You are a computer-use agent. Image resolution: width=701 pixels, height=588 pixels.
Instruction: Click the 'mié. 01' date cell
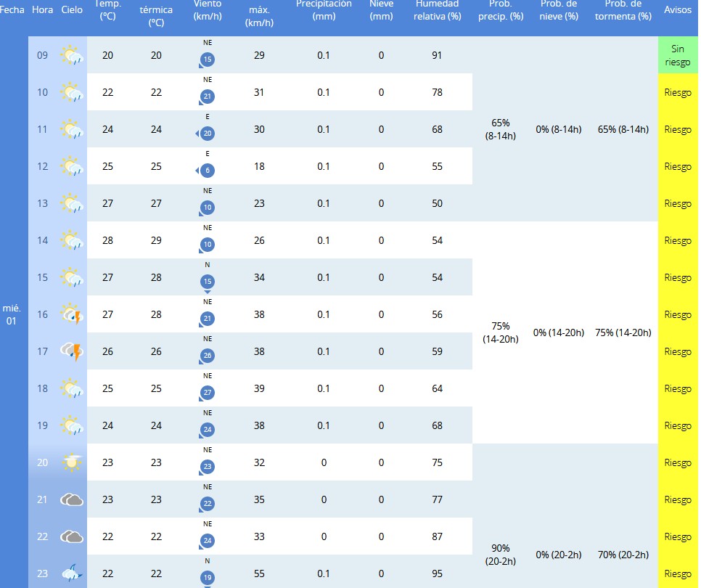pyautogui.click(x=12, y=314)
